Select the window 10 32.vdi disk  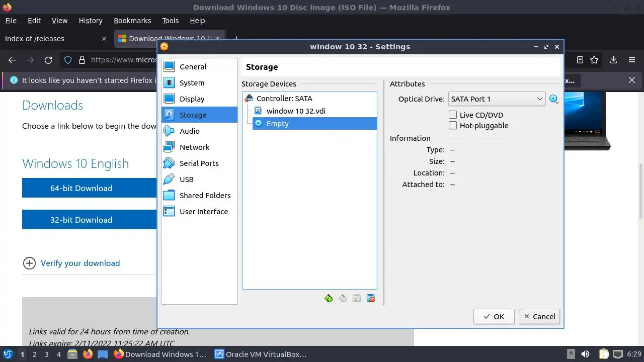(x=296, y=111)
